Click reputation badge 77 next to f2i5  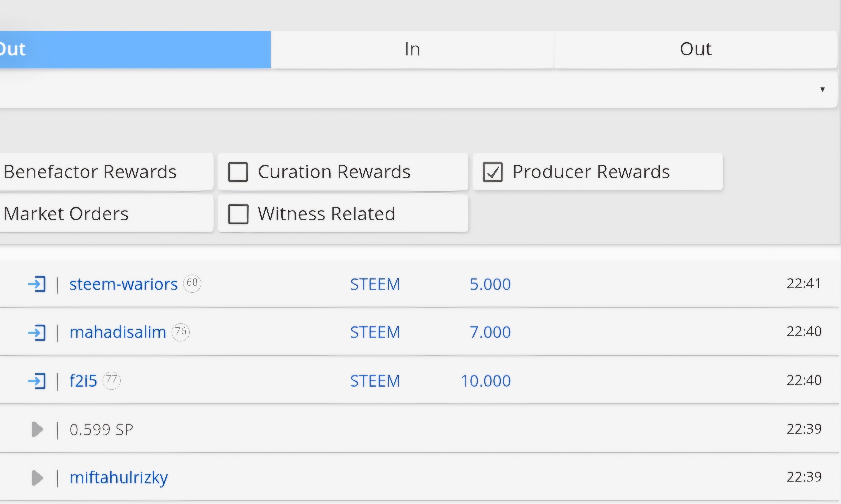click(x=112, y=380)
